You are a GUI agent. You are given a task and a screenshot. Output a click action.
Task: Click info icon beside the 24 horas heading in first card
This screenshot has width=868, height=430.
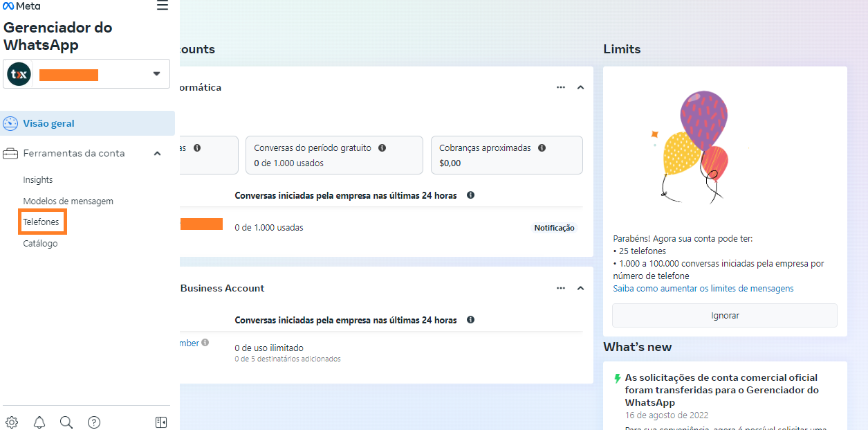470,195
